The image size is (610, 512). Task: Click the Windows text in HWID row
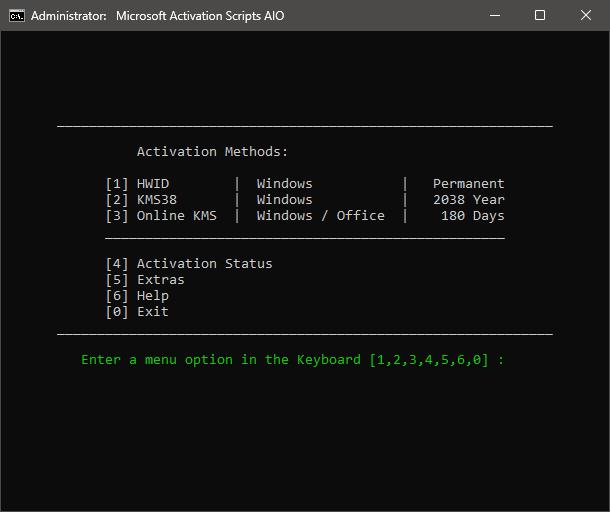(x=284, y=184)
